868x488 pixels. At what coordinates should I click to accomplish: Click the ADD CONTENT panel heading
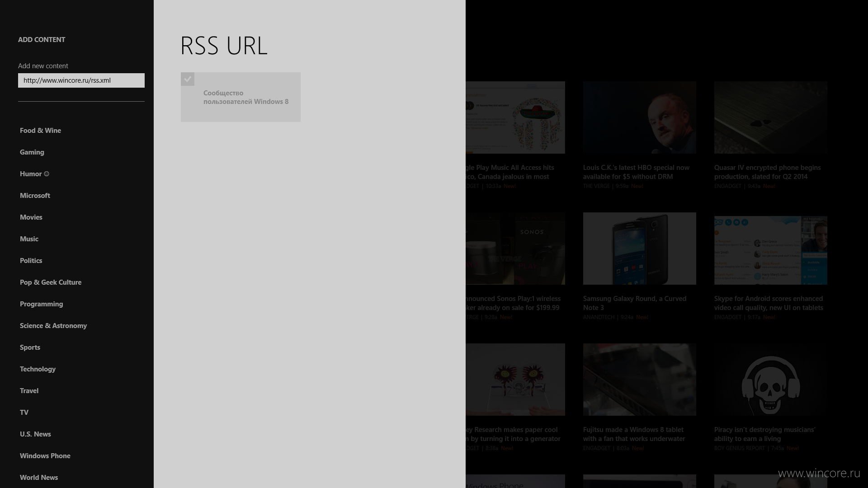tap(42, 40)
